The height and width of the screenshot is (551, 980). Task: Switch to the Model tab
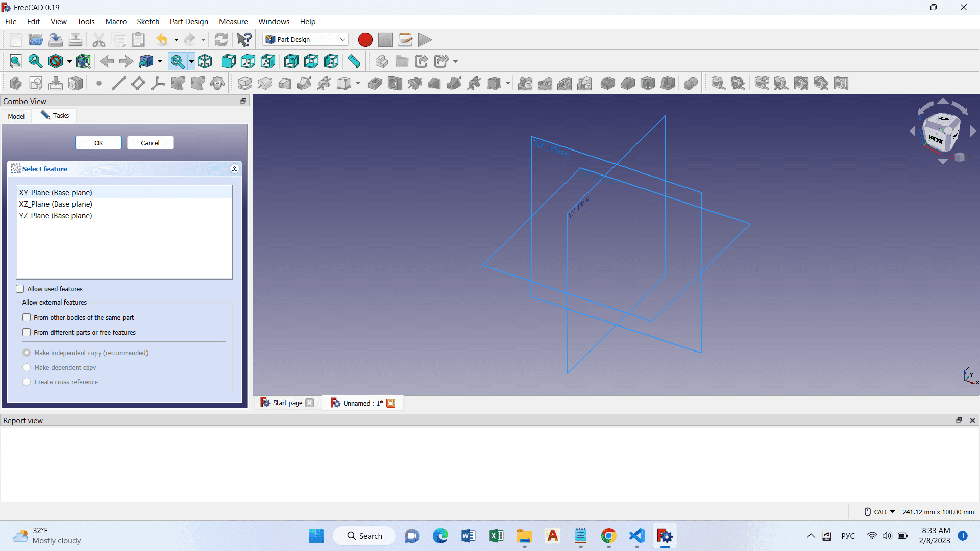click(x=16, y=116)
